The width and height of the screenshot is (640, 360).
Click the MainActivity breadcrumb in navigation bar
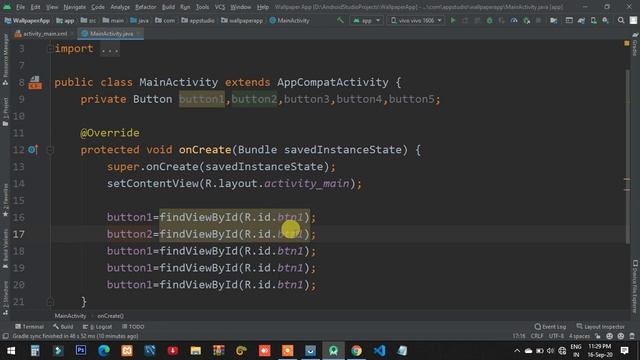[289, 20]
